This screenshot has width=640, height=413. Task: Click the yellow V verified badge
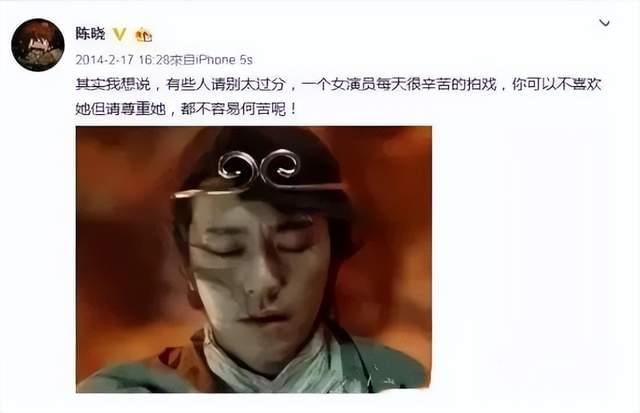pyautogui.click(x=120, y=34)
